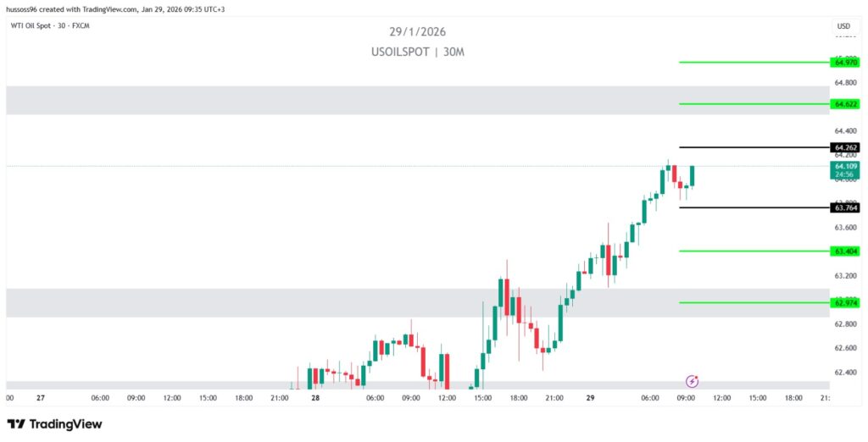Click the WTI Oil Spot symbol title
The image size is (868, 442).
[50, 25]
